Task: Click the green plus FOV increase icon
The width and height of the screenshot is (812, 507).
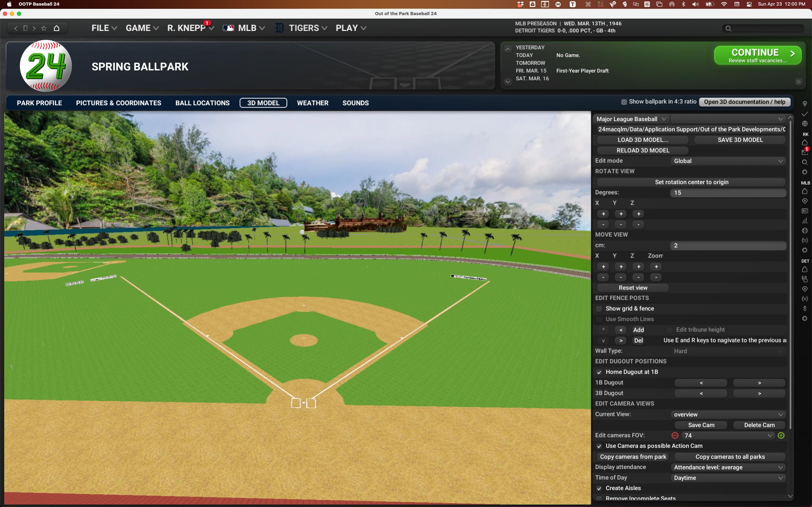Action: pos(781,435)
